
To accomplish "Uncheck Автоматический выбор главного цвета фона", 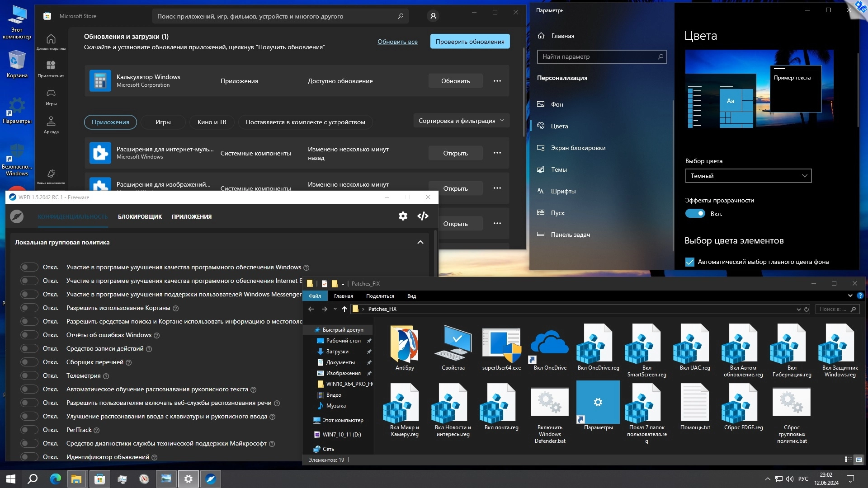I will point(690,262).
